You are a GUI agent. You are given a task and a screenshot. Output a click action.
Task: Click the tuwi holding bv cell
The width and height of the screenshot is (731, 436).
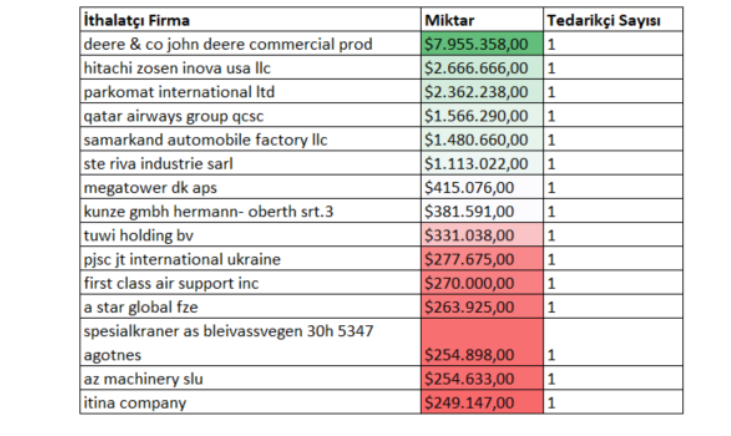tap(248, 235)
